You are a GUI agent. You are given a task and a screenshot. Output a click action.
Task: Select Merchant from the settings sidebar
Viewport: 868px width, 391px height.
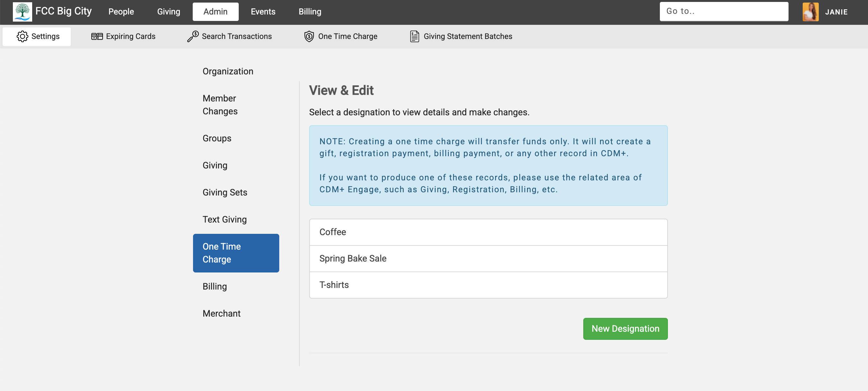[221, 313]
